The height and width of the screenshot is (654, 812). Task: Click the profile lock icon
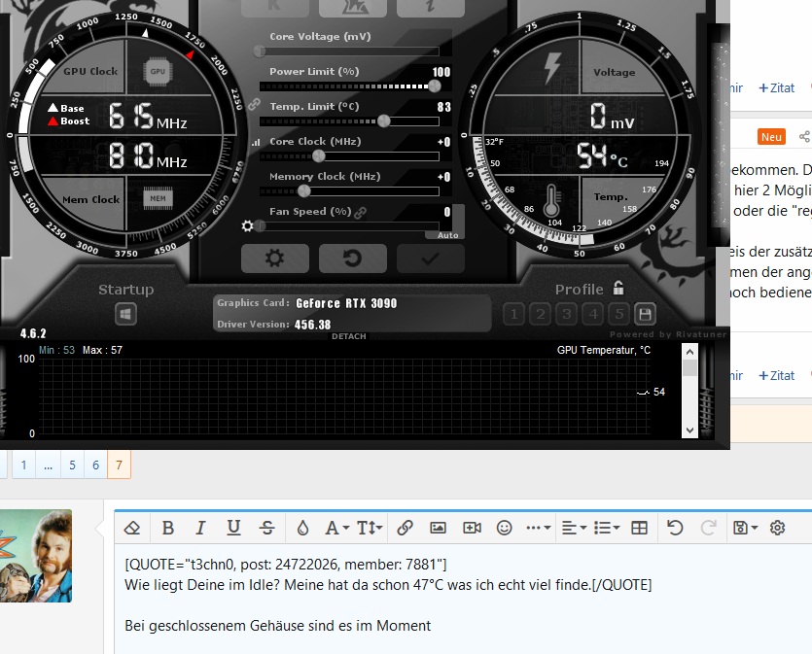[618, 288]
